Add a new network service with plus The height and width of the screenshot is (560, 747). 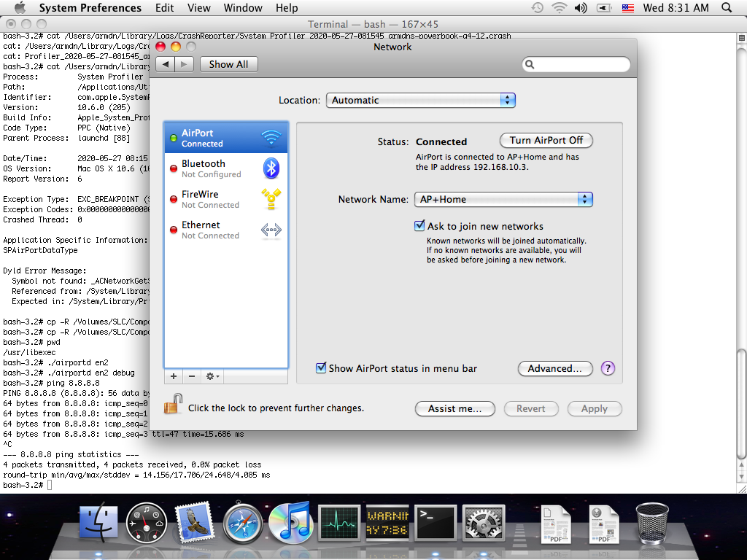174,376
